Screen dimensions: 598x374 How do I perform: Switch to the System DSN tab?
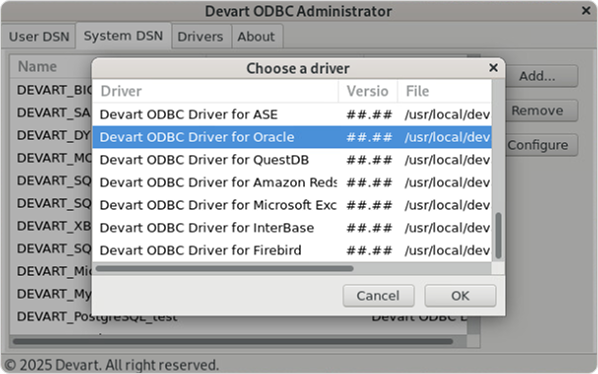pyautogui.click(x=123, y=36)
